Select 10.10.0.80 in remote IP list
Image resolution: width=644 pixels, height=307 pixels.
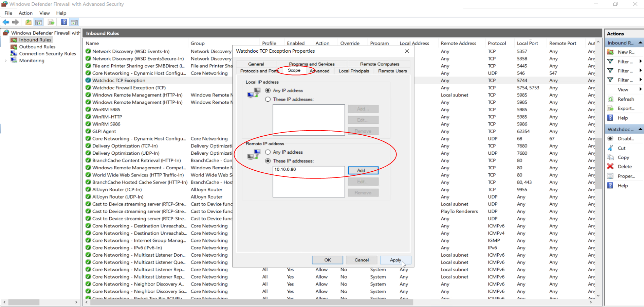pos(285,169)
